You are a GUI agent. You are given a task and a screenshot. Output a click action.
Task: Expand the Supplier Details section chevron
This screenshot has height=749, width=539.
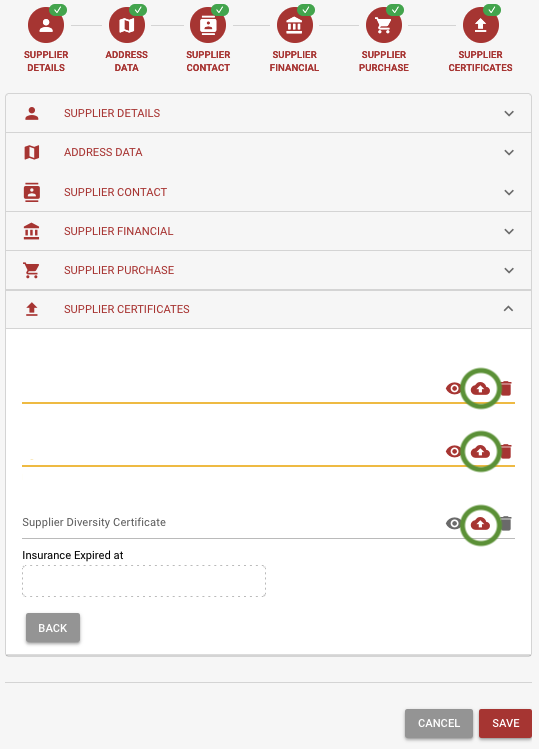(509, 114)
